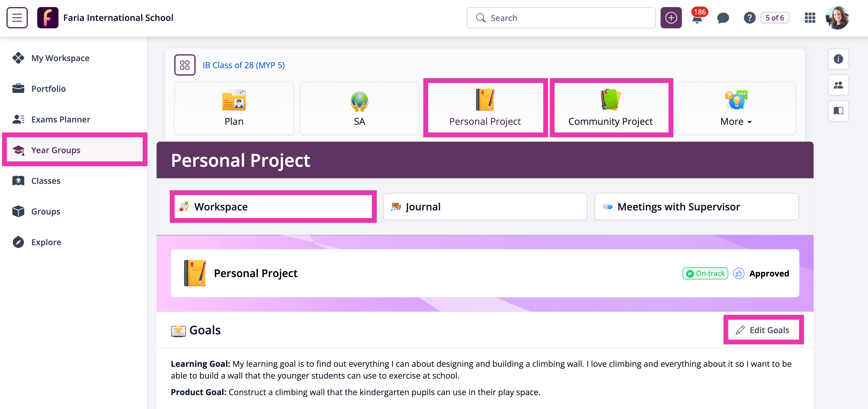Select the Plan tile
The height and width of the screenshot is (409, 868).
coord(234,108)
